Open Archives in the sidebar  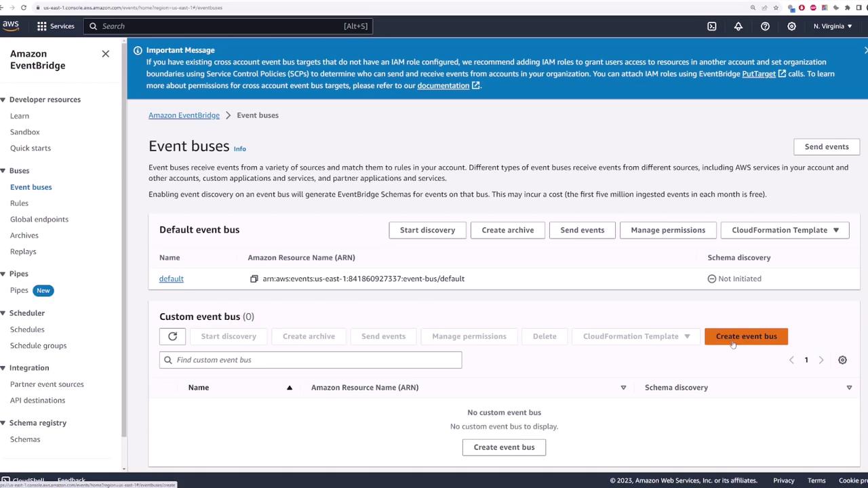[x=24, y=236]
